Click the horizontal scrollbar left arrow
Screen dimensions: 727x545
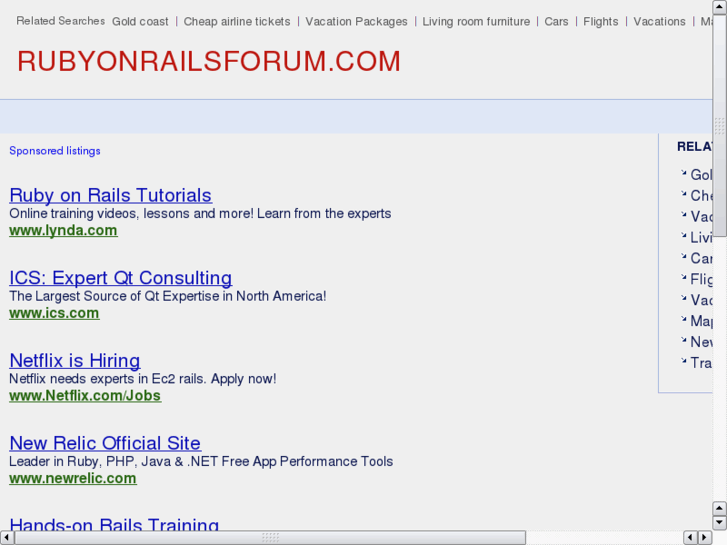tap(6, 538)
